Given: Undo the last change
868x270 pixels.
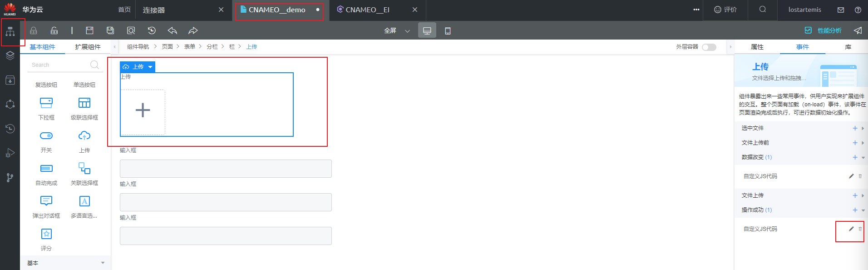Looking at the screenshot, I should pyautogui.click(x=173, y=30).
